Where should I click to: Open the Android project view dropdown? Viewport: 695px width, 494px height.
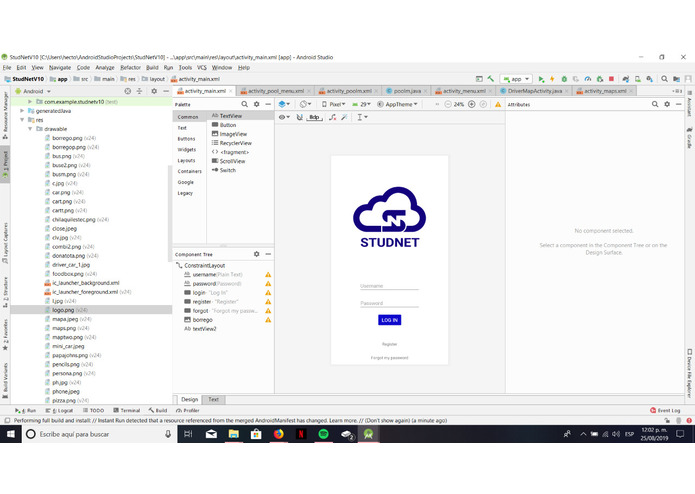point(33,91)
